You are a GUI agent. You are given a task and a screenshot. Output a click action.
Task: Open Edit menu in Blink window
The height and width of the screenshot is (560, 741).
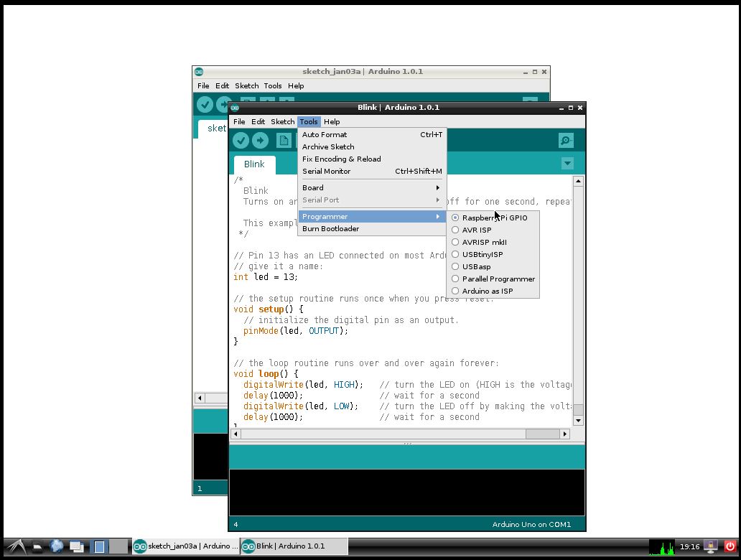(258, 122)
